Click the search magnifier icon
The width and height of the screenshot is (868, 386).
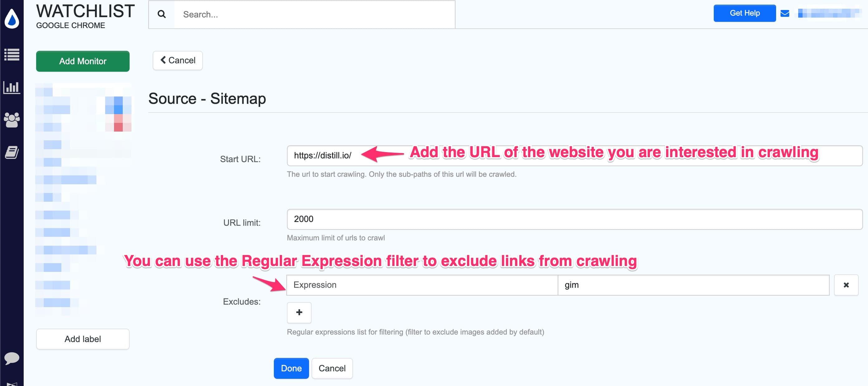(x=162, y=14)
